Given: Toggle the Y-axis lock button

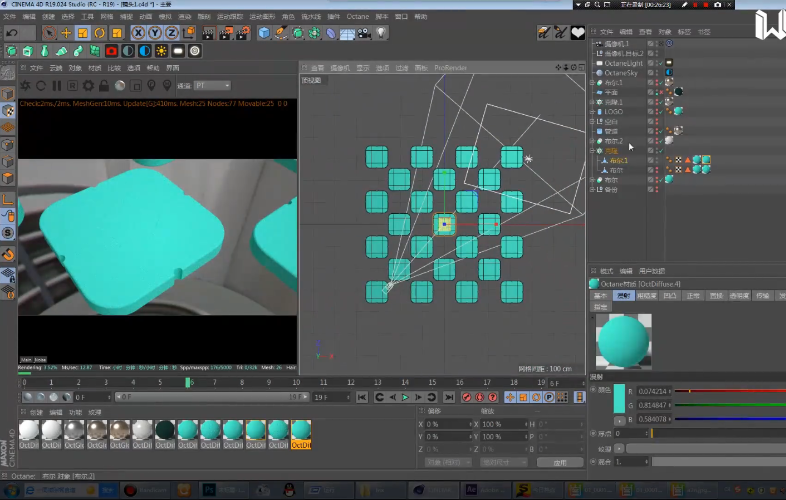Looking at the screenshot, I should click(154, 33).
